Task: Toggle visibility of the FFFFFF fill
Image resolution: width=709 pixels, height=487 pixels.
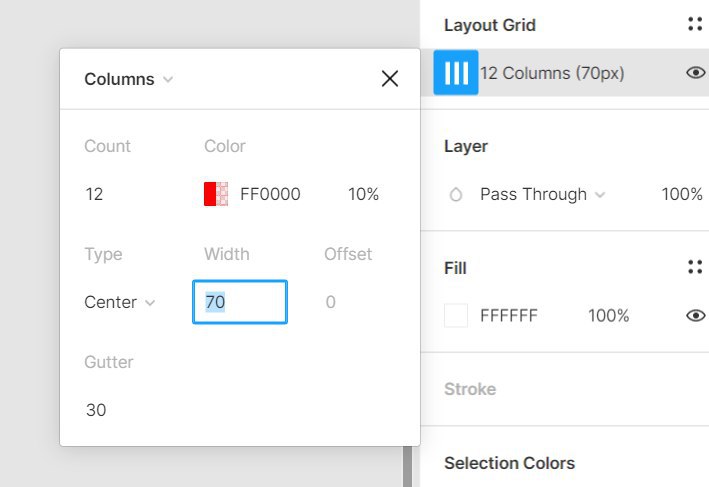Action: pos(696,315)
